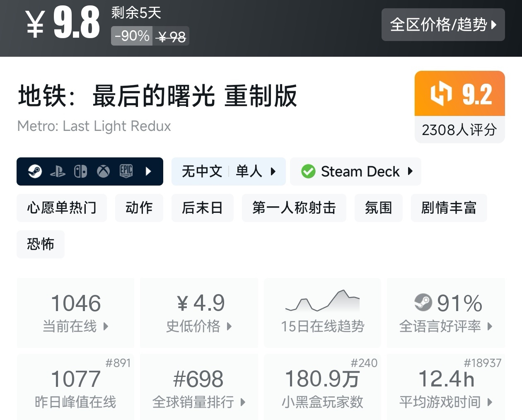This screenshot has width=522, height=420.
Task: Click the Steam platform icon
Action: (x=35, y=171)
